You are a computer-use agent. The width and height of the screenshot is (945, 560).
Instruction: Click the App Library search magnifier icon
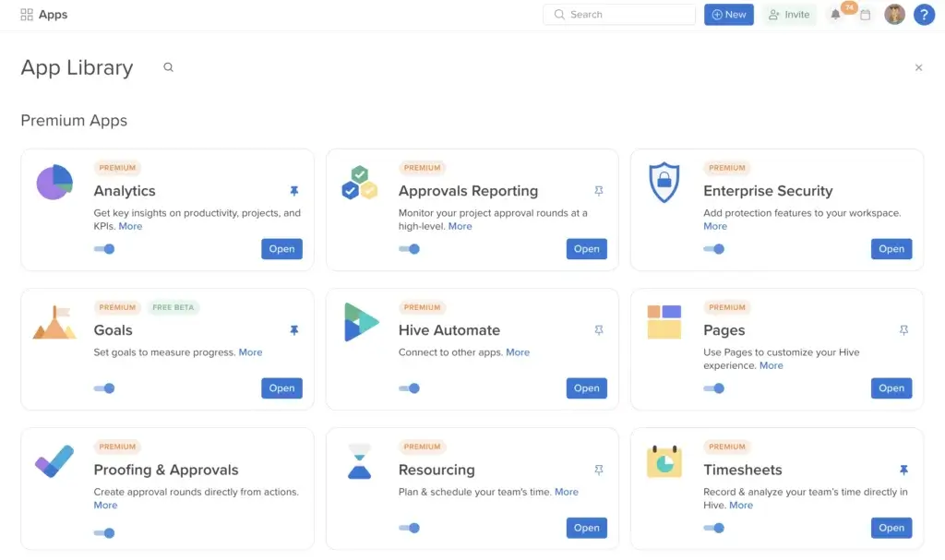coord(168,67)
